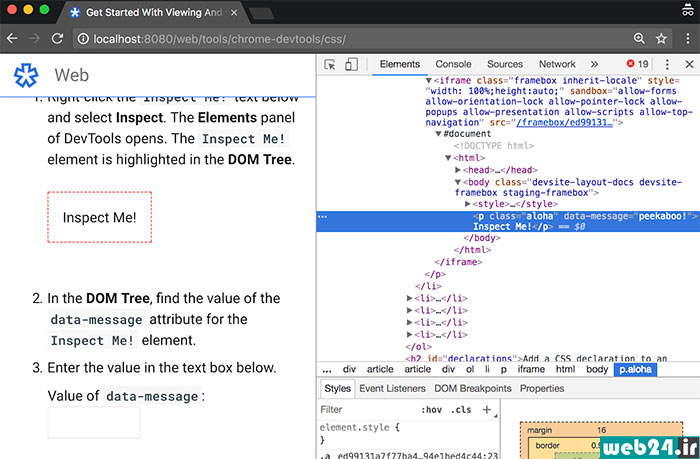Switch to the Elements tab

click(x=400, y=64)
